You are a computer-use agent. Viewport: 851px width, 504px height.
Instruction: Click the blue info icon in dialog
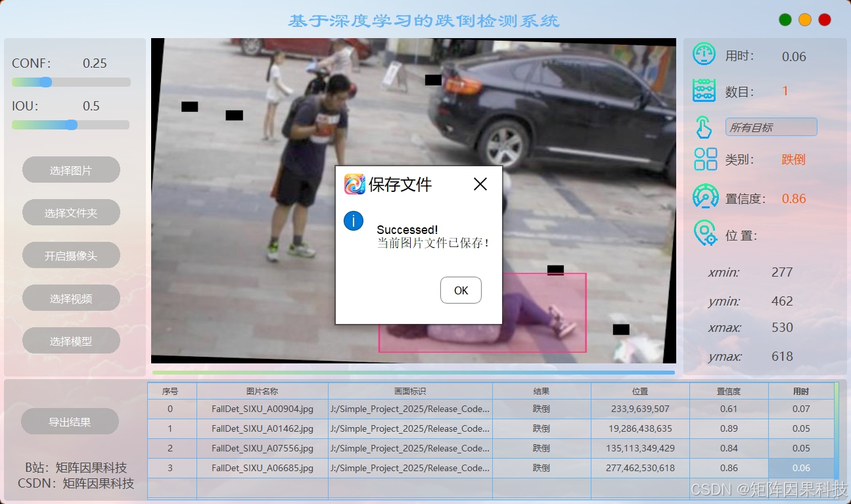tap(354, 221)
